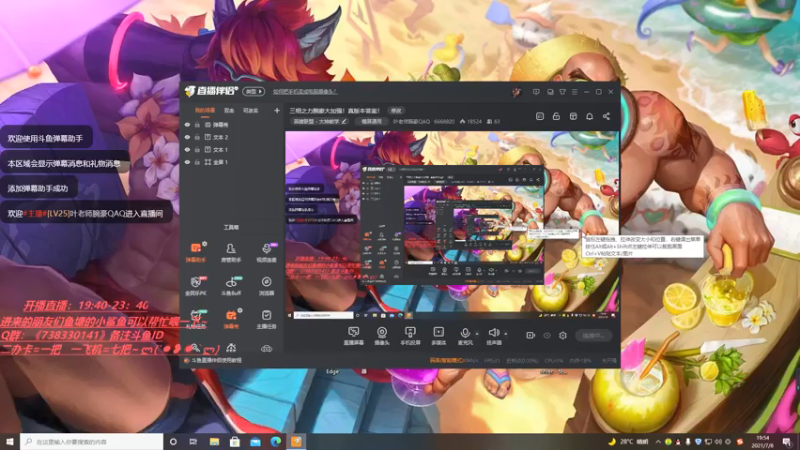The image size is (800, 450).
Task: Open the hamburger menu in title bar
Action: tap(574, 92)
